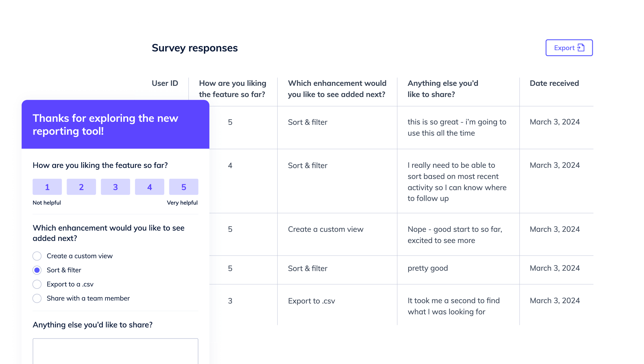This screenshot has width=644, height=364.
Task: Focus the Anything else text box
Action: (x=115, y=351)
